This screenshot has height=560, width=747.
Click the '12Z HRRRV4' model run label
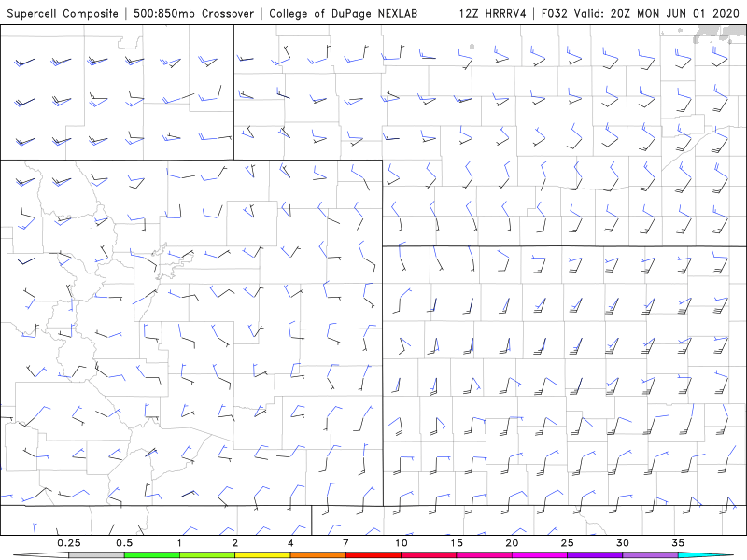click(493, 13)
